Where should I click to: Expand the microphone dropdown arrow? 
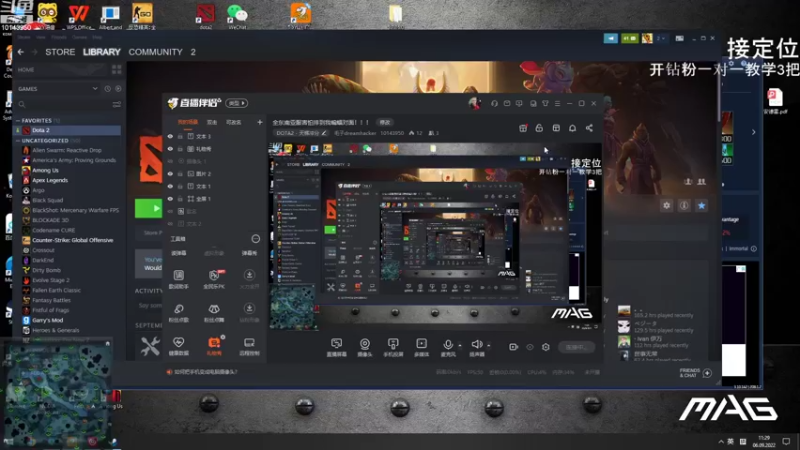(460, 345)
